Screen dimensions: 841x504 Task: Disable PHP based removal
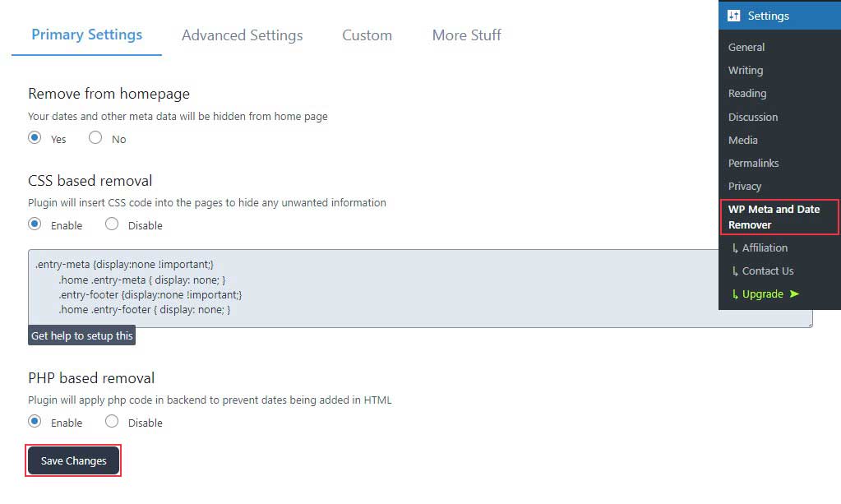112,422
